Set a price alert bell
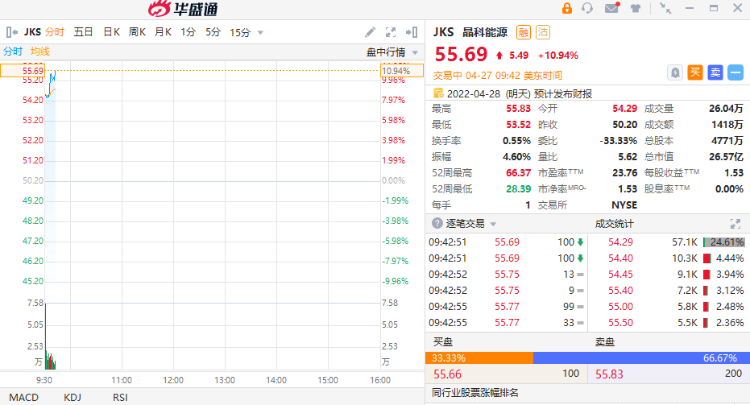 [676, 72]
